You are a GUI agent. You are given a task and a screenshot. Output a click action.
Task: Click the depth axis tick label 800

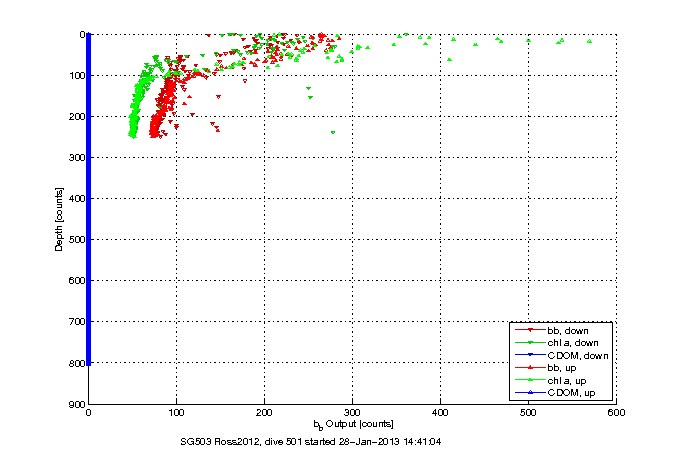(76, 363)
